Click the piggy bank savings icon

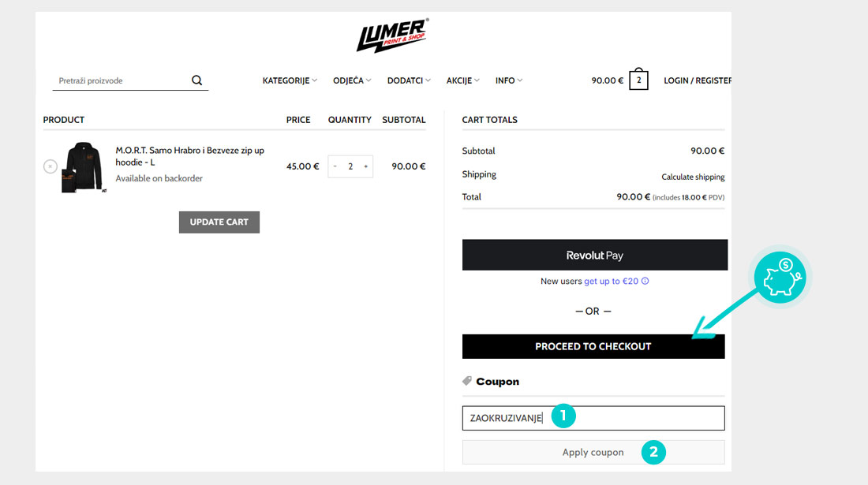[x=780, y=278]
